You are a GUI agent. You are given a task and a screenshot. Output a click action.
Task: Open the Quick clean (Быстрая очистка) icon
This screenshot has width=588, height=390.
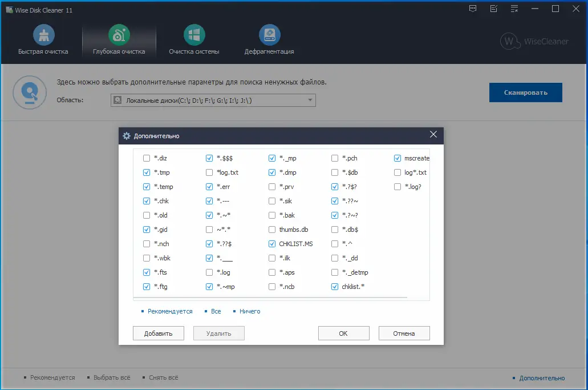(x=44, y=35)
